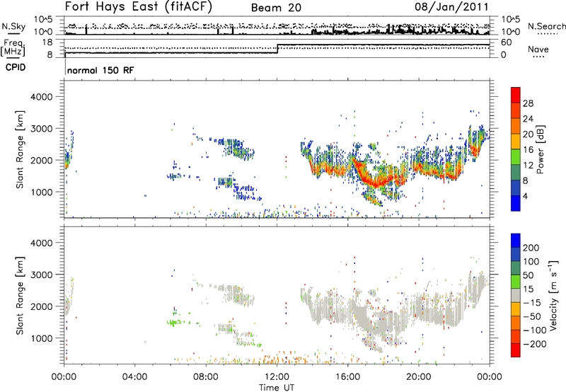
Task: Click the '-15' velocity scale value
Action: pos(532,302)
